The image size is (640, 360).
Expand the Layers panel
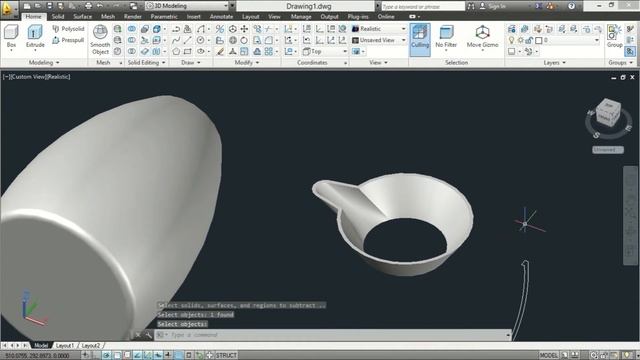554,62
